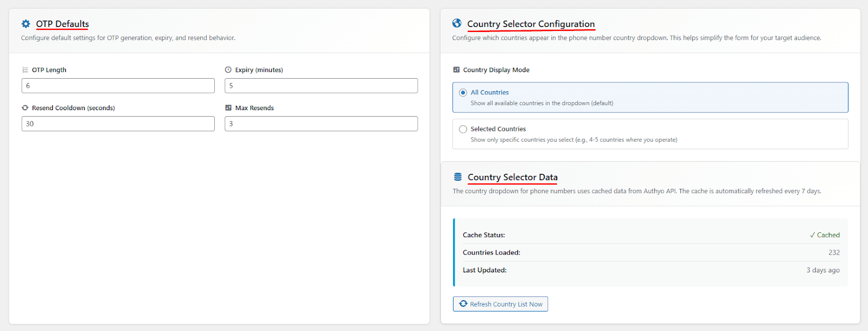The width and height of the screenshot is (868, 331).
Task: Click the Country Selector Configuration heading
Action: (531, 24)
